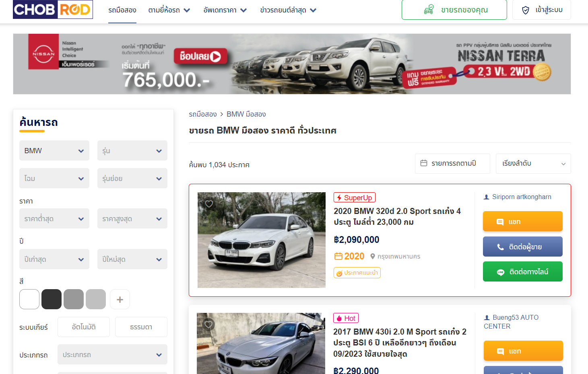Select ธรรมดา transmission filter
The image size is (588, 374).
click(x=141, y=327)
